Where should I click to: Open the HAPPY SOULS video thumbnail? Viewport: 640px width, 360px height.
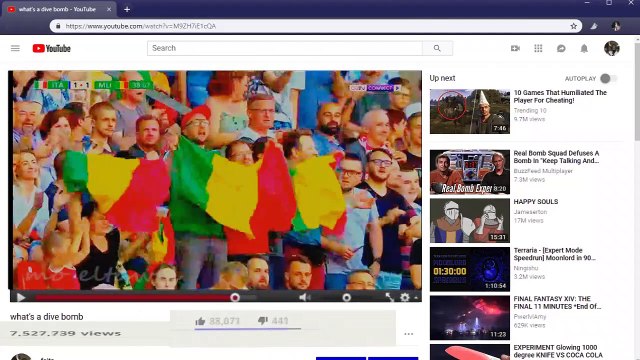pos(470,220)
